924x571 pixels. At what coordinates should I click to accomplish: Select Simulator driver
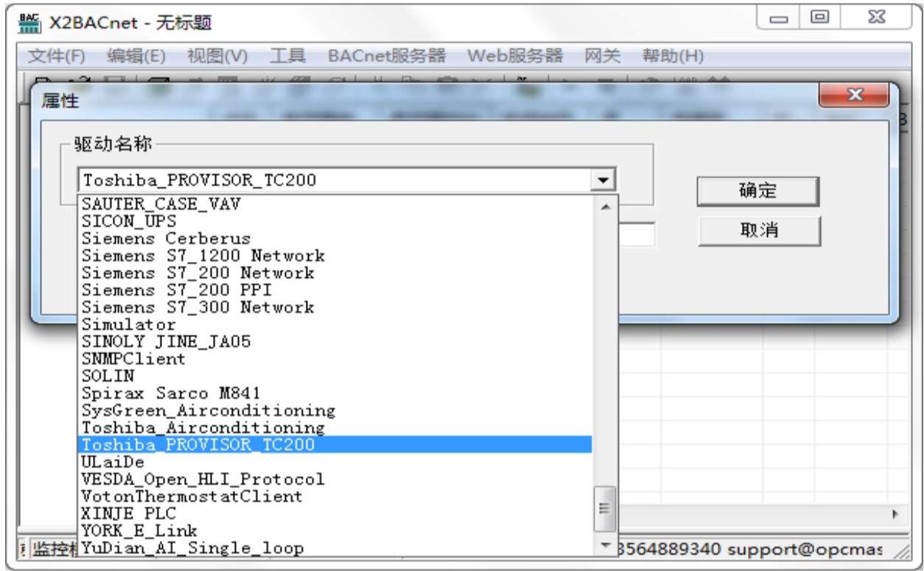click(334, 324)
